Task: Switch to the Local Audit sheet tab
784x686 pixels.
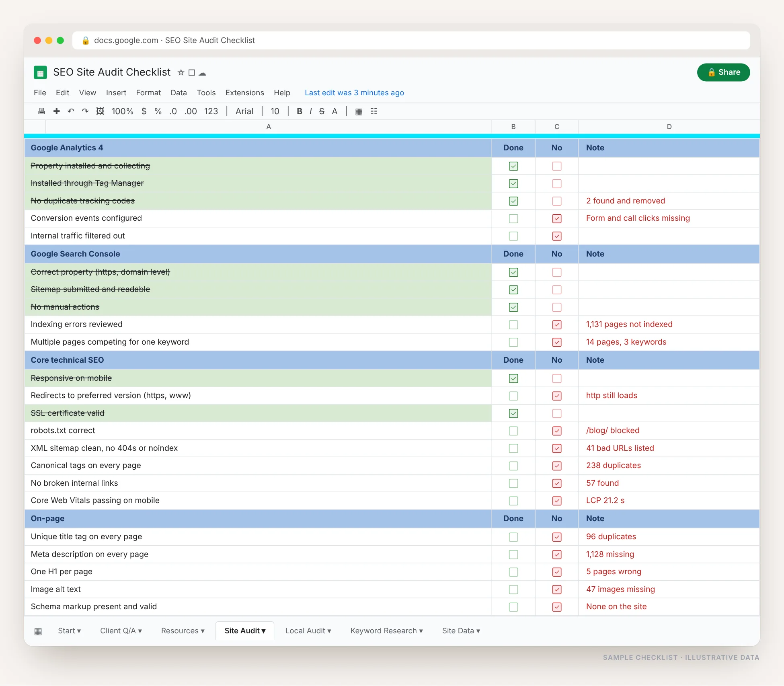Action: (x=308, y=631)
